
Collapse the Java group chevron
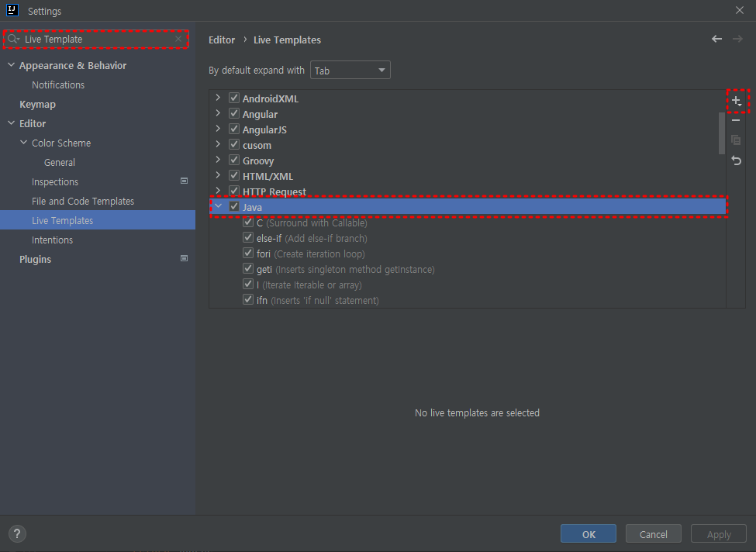pyautogui.click(x=218, y=206)
